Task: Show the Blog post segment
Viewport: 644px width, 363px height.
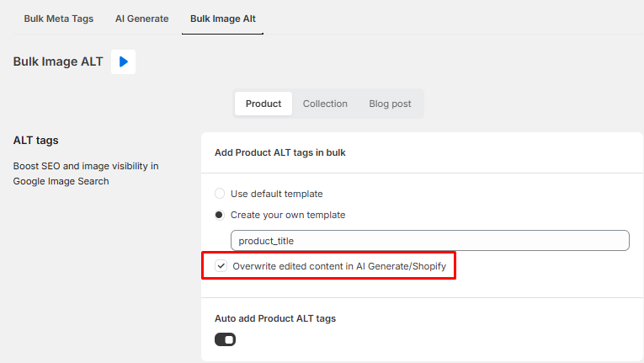Action: pos(390,104)
